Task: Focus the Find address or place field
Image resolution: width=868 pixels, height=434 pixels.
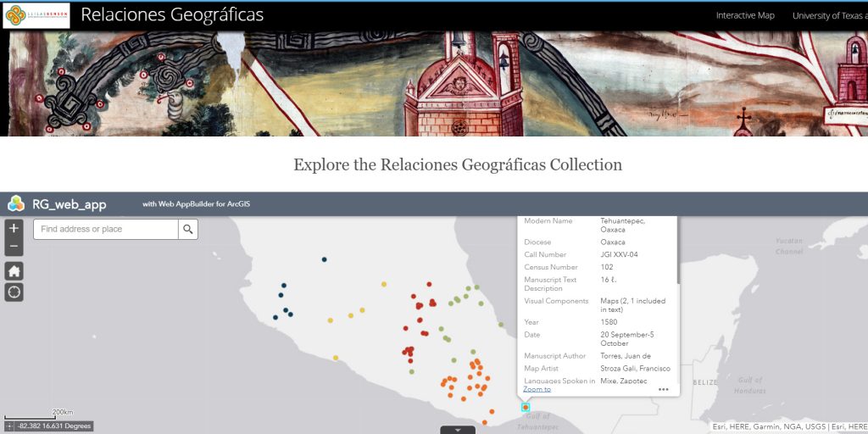Action: click(x=105, y=229)
